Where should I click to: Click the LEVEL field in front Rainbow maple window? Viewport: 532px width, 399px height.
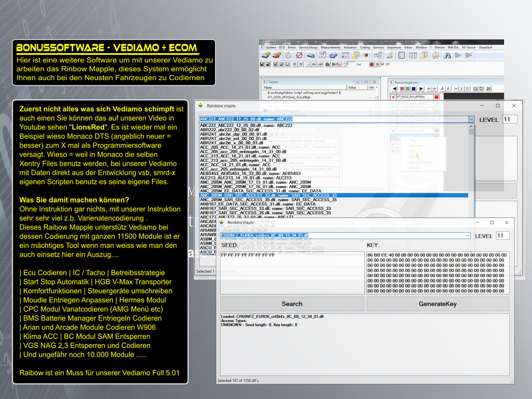pos(503,235)
